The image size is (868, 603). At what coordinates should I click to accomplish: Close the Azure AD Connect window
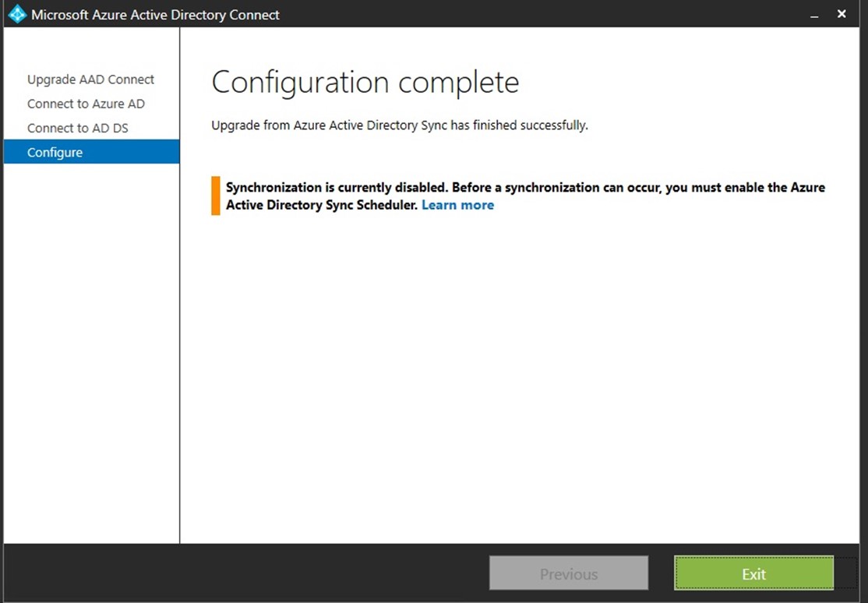pyautogui.click(x=842, y=14)
